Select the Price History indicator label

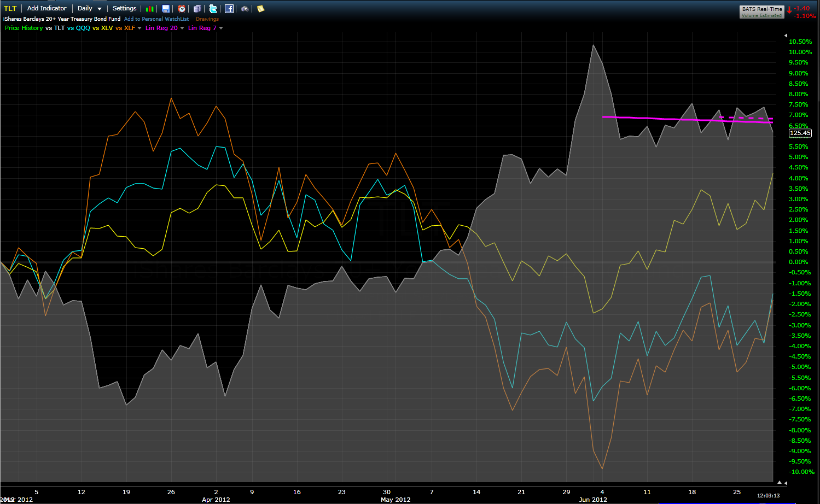coord(24,28)
